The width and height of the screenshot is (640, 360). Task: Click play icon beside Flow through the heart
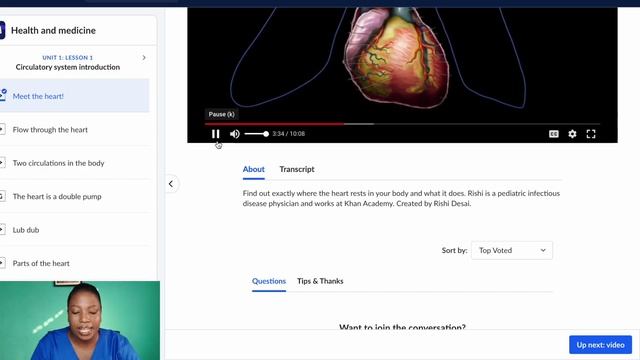pos(2,129)
